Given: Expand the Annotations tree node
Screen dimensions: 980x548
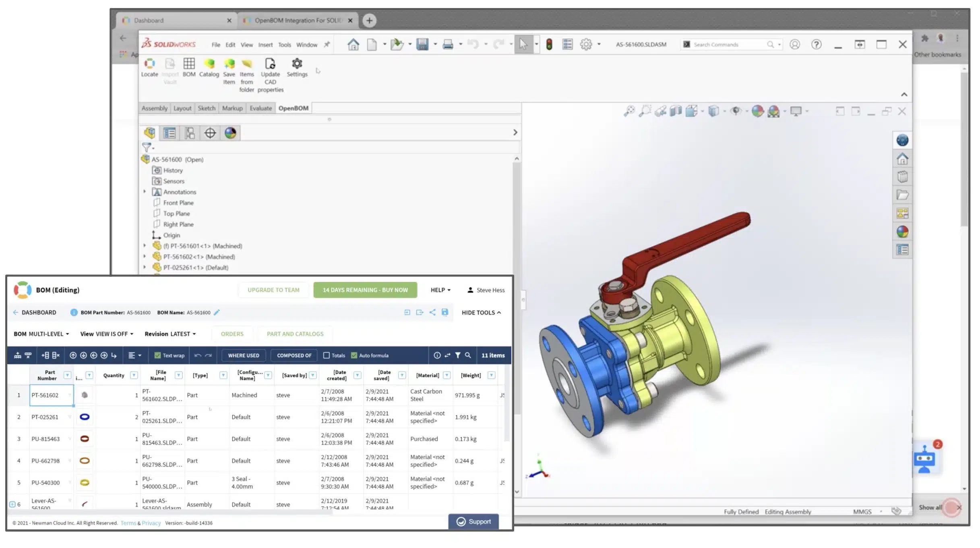Looking at the screenshot, I should point(145,192).
